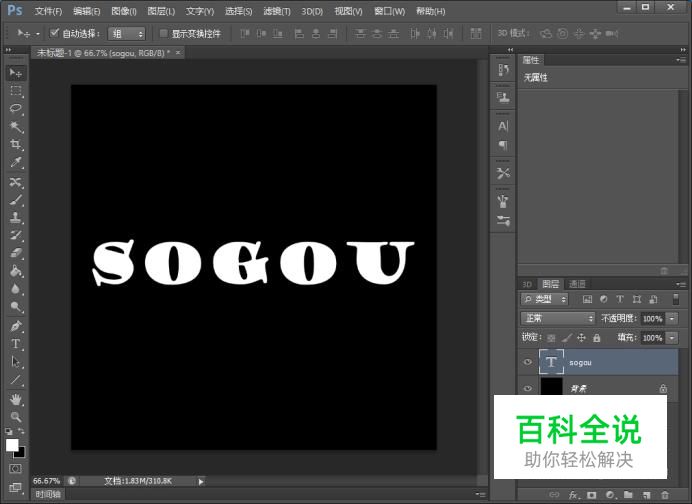Add a layer mask
Screen dimensions: 692x504
592,495
